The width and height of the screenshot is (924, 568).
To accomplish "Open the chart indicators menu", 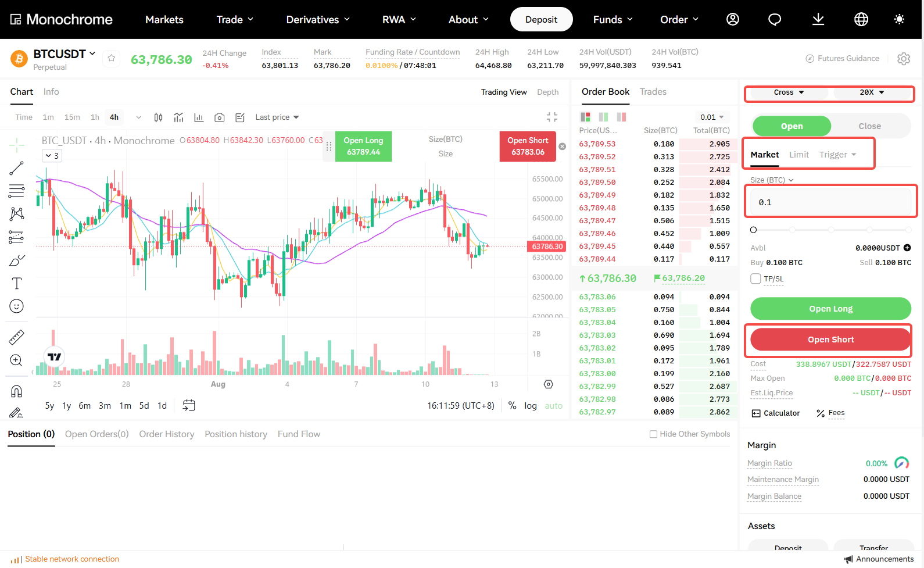I will pyautogui.click(x=178, y=117).
